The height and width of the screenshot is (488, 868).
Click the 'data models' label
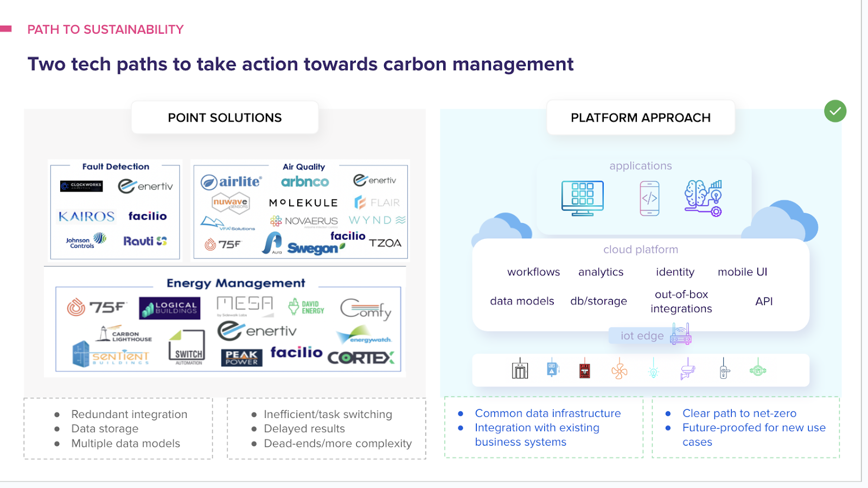click(522, 301)
